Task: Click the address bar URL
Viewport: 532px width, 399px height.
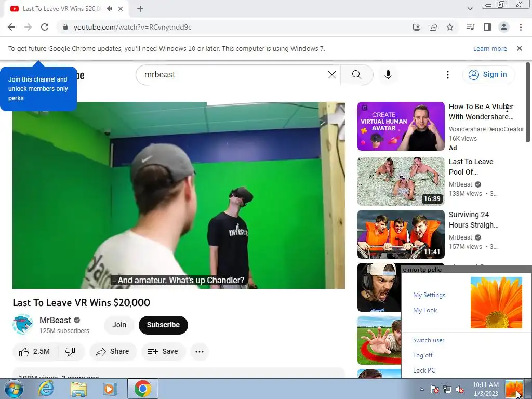Action: click(x=132, y=27)
